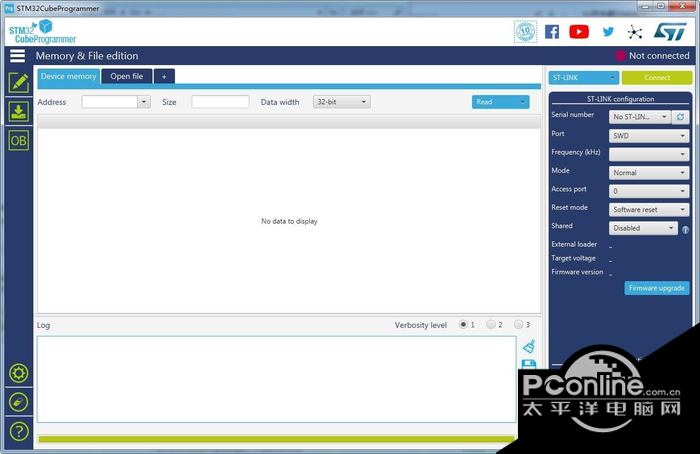Click the Not connected status indicator
The height and width of the screenshot is (454, 700).
coord(652,56)
